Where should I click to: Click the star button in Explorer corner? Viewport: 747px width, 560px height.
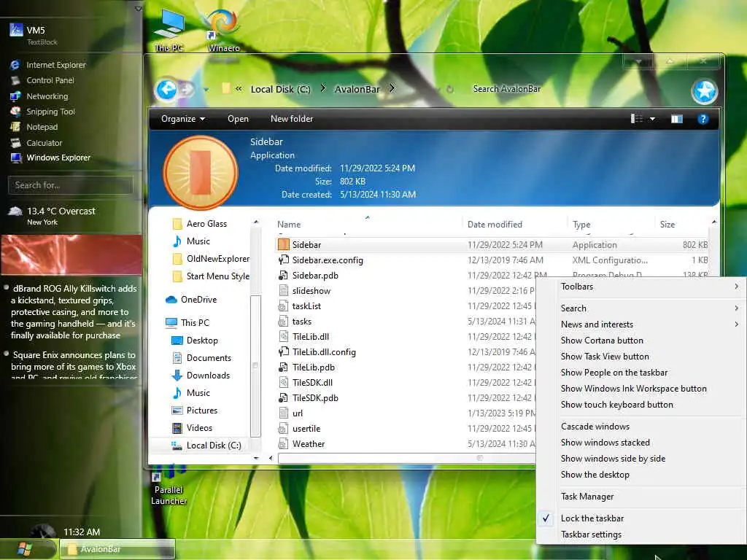point(705,91)
